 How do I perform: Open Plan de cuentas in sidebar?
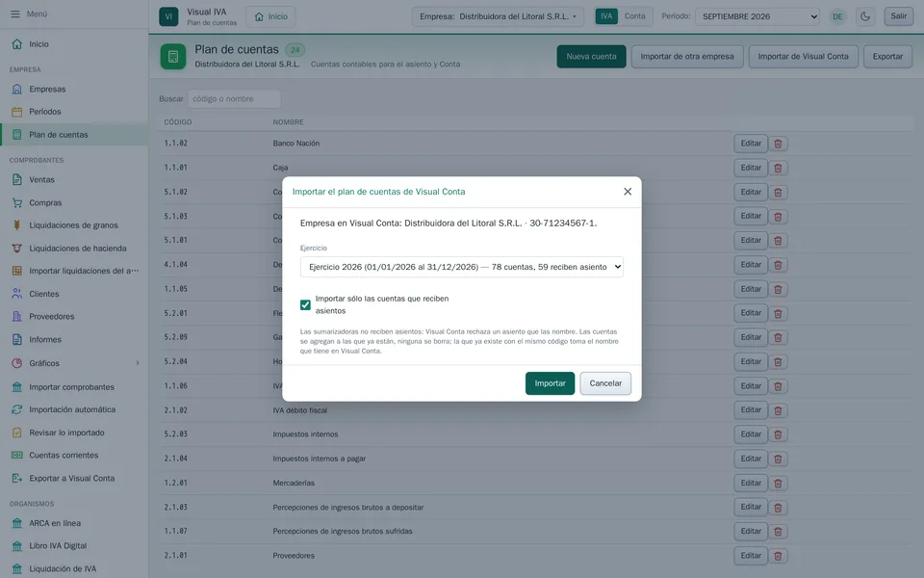click(74, 135)
